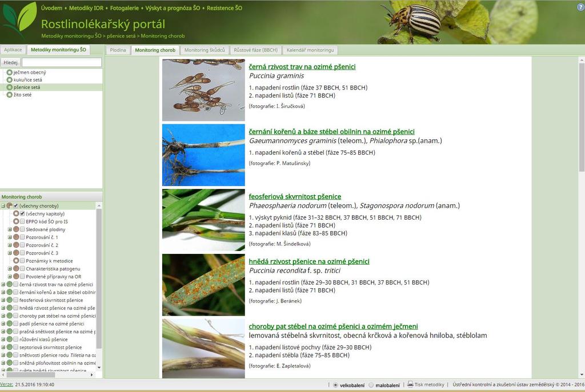The height and width of the screenshot is (392, 585).
Task: Click the main content vertical scrollbar thumb
Action: (x=582, y=118)
